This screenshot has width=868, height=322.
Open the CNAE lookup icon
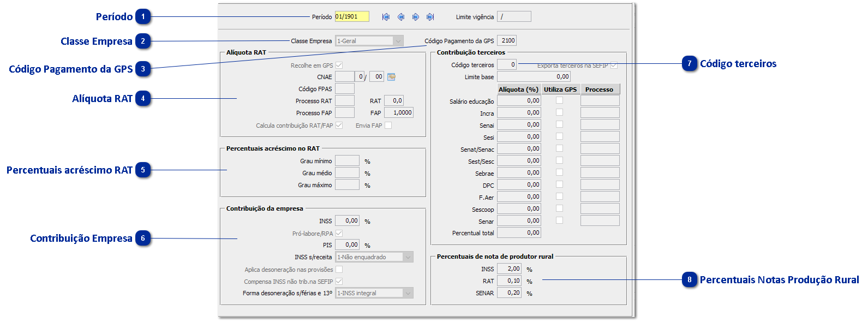pyautogui.click(x=391, y=77)
